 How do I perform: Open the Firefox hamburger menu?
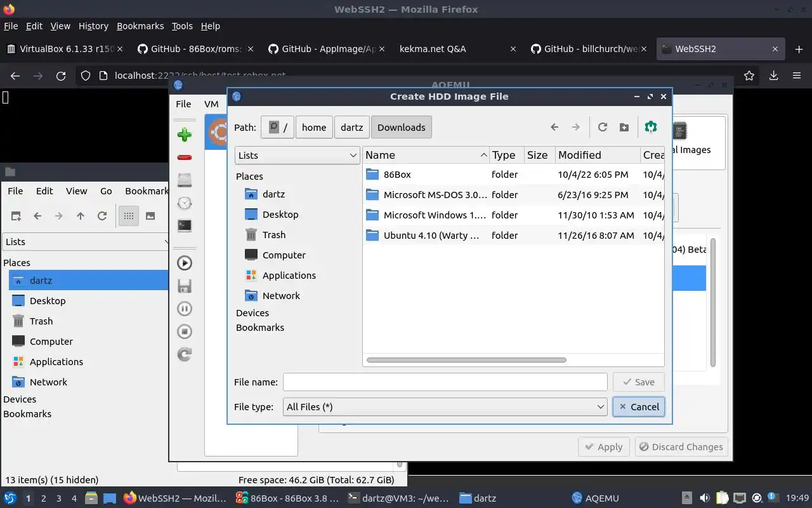pos(797,76)
